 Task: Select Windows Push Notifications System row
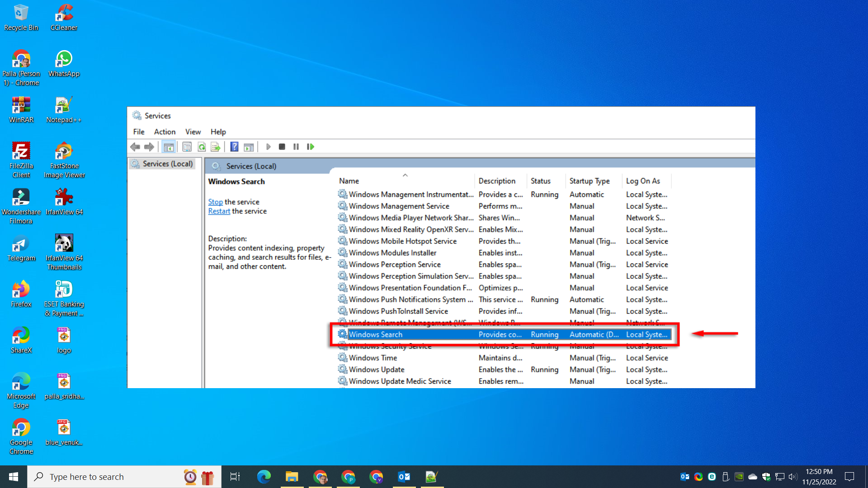(x=504, y=300)
